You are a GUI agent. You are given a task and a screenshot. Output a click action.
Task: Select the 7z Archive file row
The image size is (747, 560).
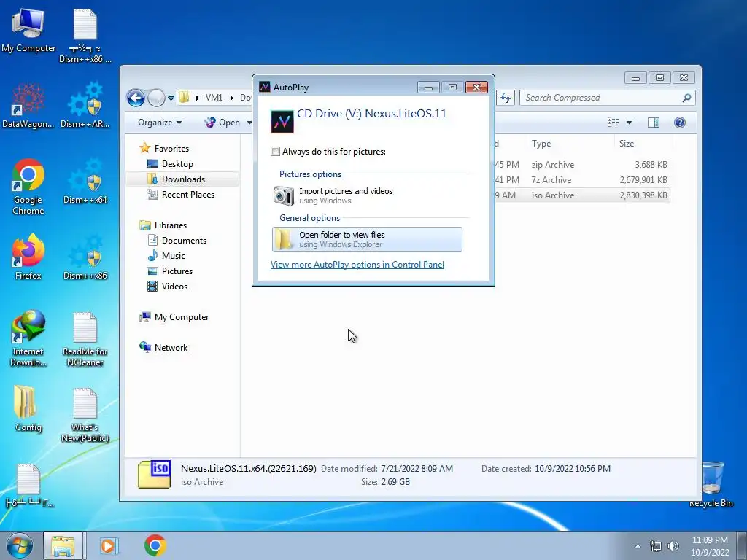pyautogui.click(x=581, y=180)
